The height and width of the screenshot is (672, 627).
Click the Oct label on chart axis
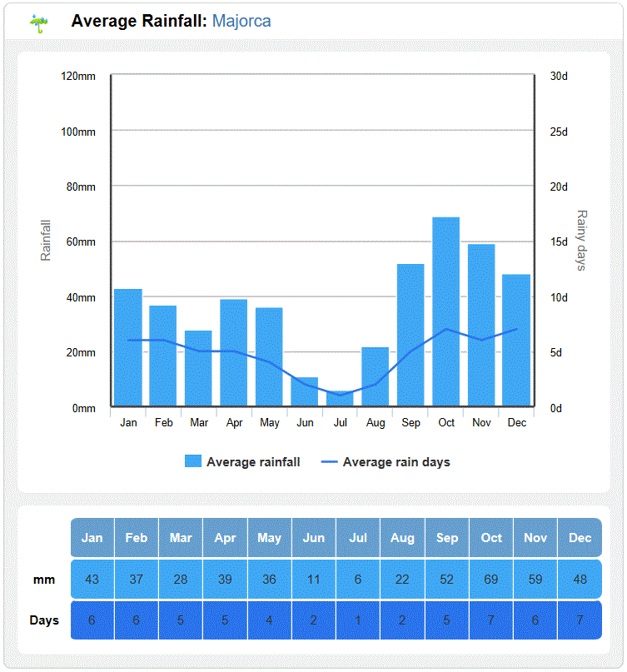(x=446, y=422)
